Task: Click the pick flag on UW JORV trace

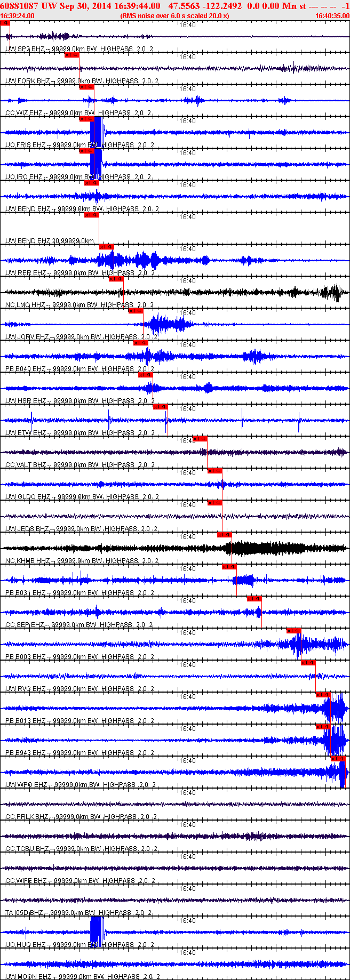Action: 136,311
